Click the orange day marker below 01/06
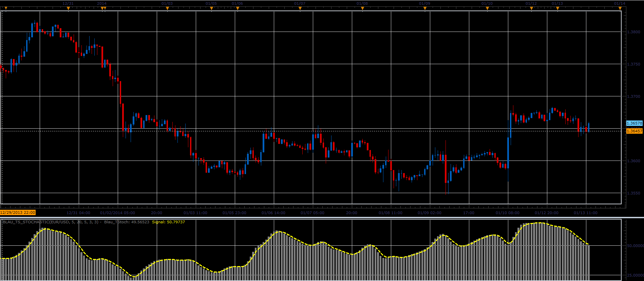 [x=238, y=8]
